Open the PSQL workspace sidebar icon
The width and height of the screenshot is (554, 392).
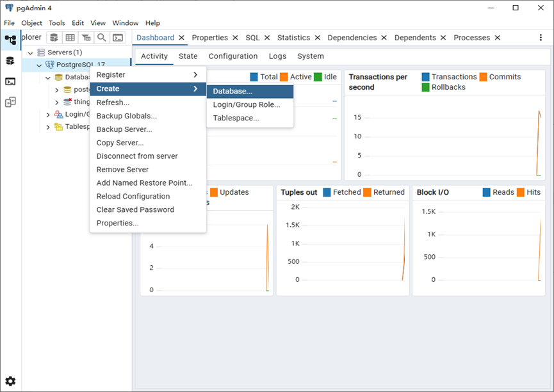10,81
